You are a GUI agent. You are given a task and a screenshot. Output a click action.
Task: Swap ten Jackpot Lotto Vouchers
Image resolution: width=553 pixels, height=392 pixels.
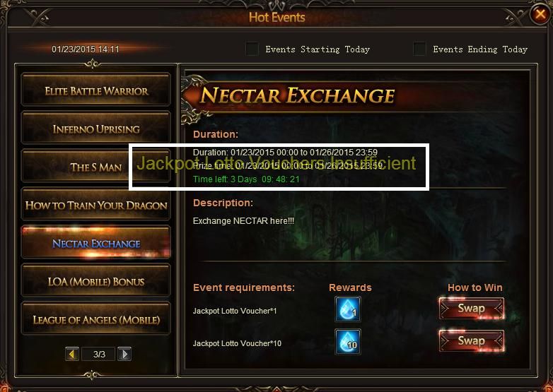click(471, 341)
